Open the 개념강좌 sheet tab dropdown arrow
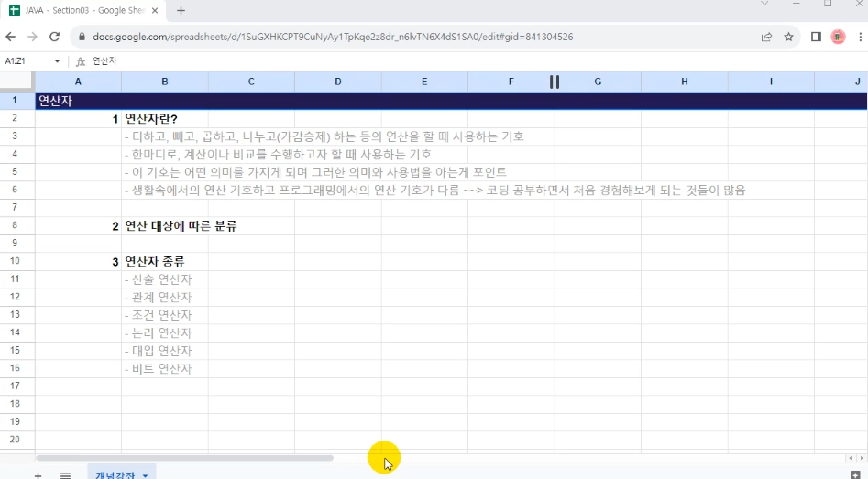The height and width of the screenshot is (479, 868). pyautogui.click(x=145, y=475)
